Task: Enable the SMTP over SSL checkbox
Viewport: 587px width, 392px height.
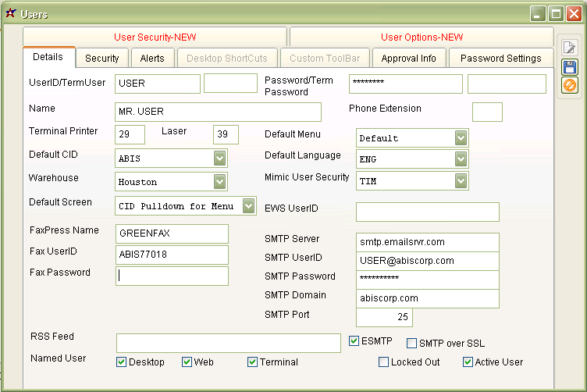Action: (x=412, y=344)
